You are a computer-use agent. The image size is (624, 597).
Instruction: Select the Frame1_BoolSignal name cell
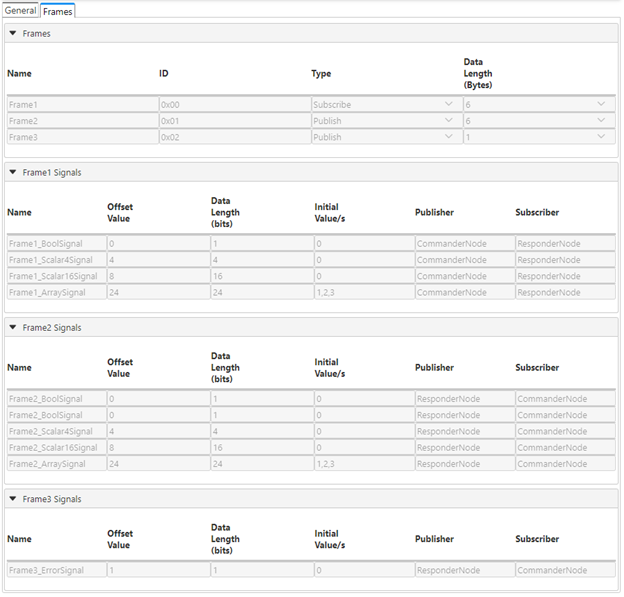coord(57,244)
